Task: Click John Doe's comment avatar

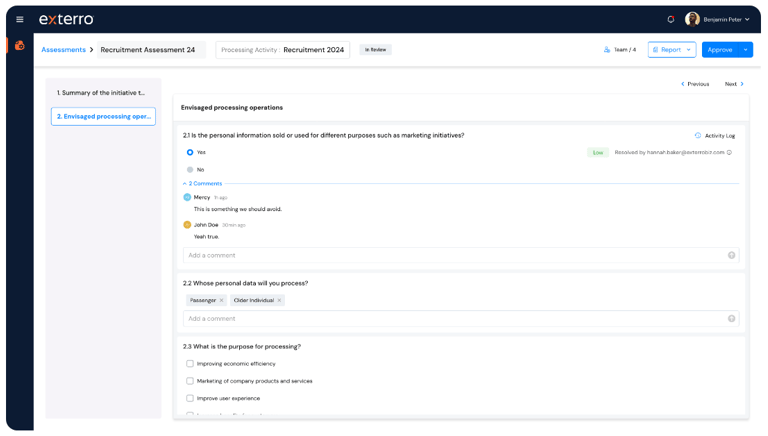Action: tap(187, 225)
